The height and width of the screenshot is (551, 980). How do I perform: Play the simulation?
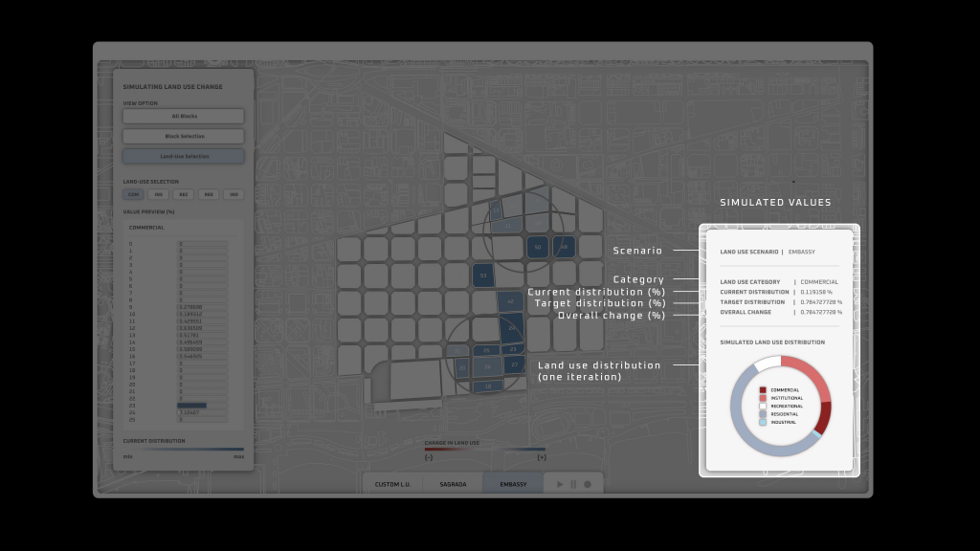[x=560, y=483]
